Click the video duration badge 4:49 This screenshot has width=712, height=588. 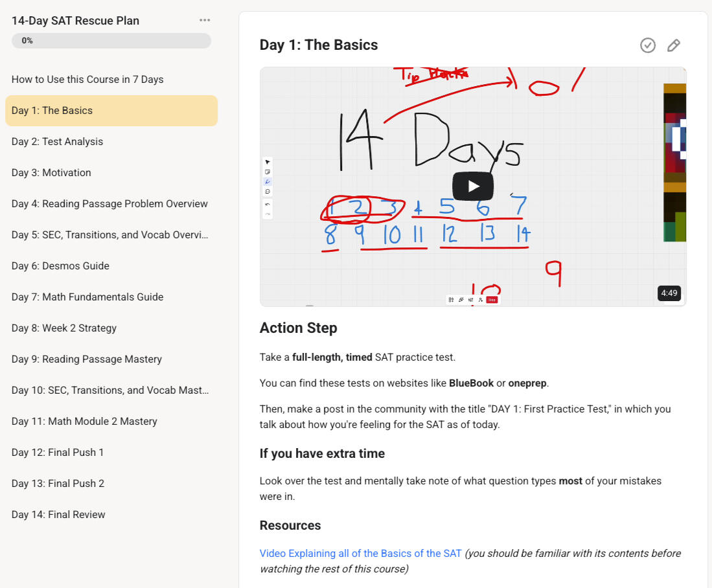pyautogui.click(x=669, y=293)
